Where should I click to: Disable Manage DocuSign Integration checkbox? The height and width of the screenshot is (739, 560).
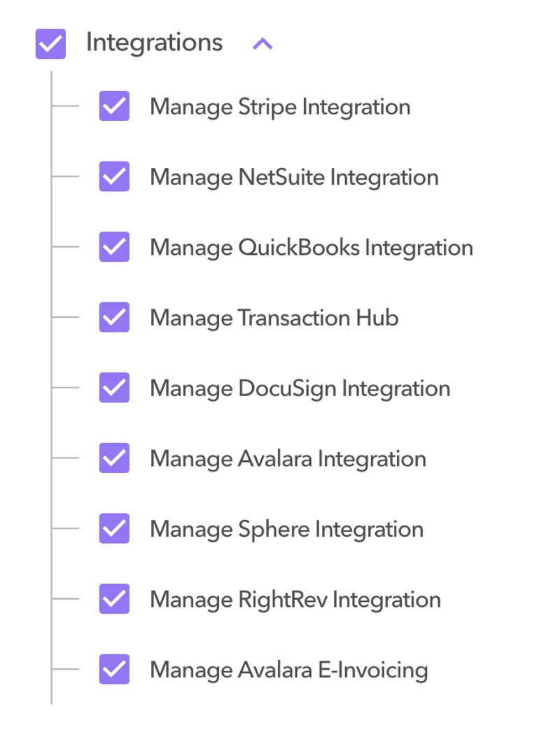pos(114,388)
